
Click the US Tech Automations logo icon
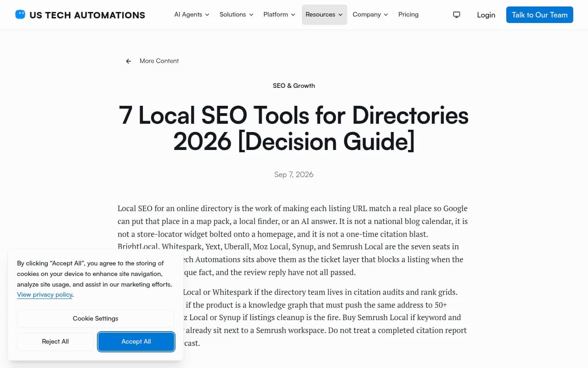[20, 15]
